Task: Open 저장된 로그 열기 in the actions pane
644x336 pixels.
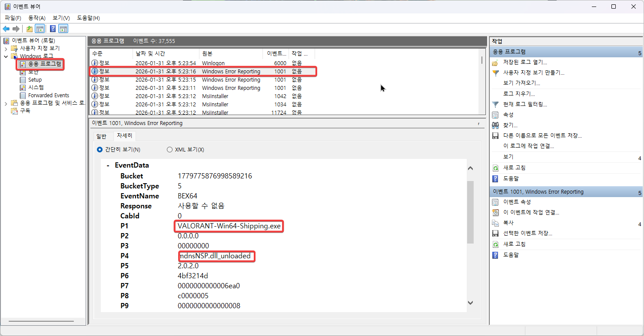Action: (x=525, y=63)
